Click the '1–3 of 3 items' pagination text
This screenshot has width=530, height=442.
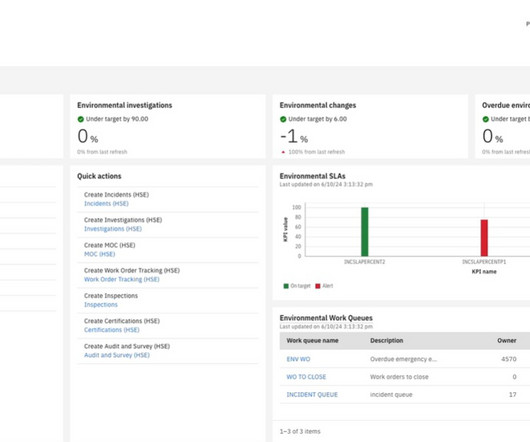point(300,432)
